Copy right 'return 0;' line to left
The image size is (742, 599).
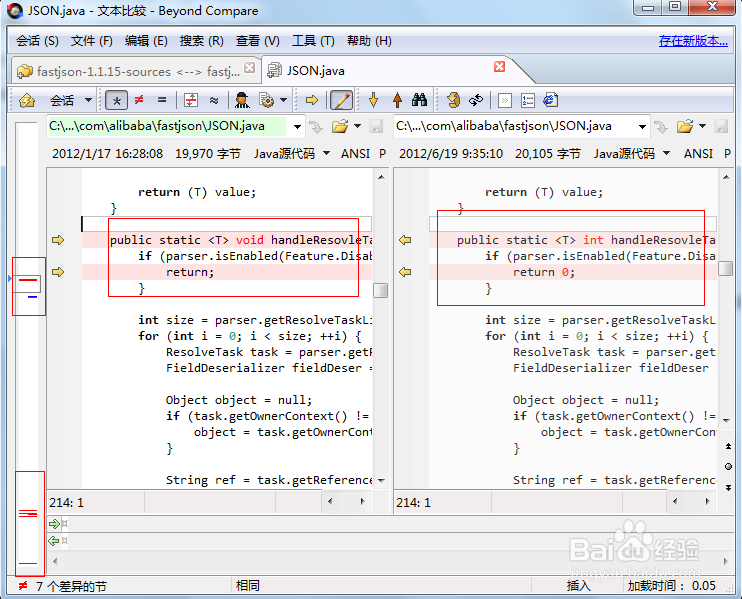pyautogui.click(x=405, y=272)
